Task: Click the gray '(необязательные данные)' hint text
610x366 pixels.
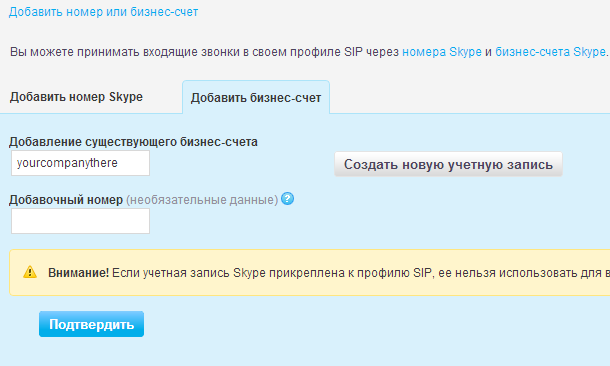Action: click(x=202, y=200)
